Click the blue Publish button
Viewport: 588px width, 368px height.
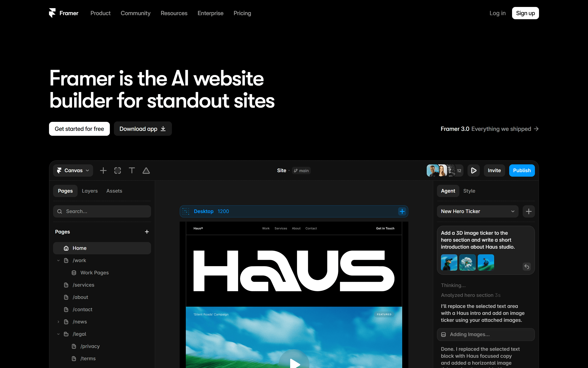[522, 171]
